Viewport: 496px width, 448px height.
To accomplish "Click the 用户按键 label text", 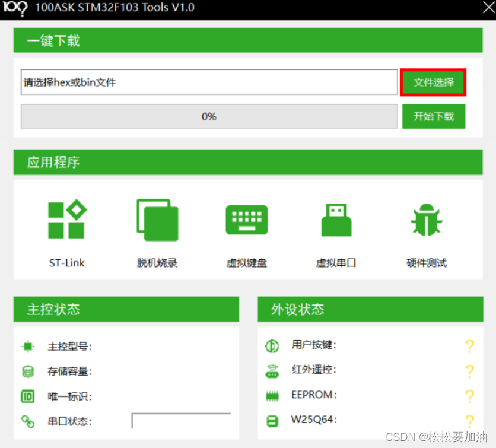I will (x=314, y=345).
